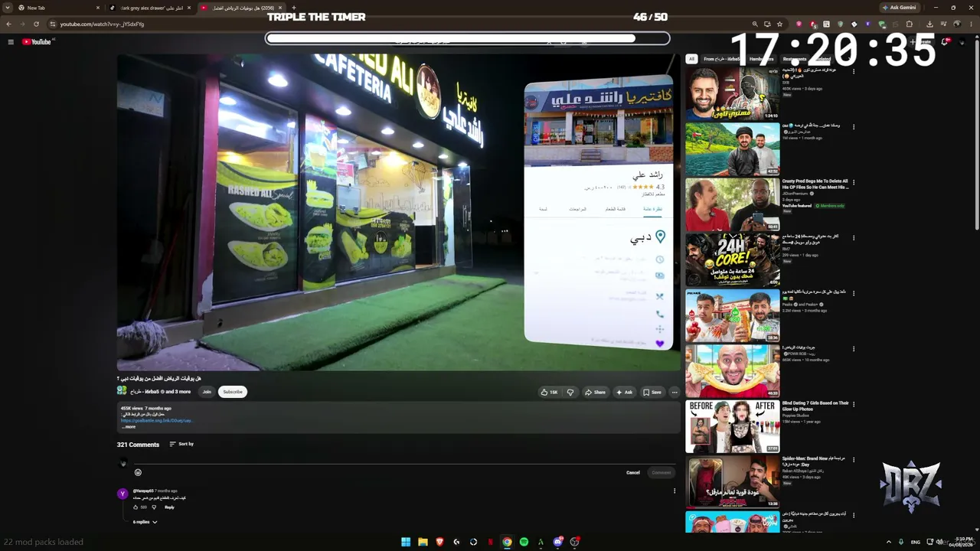Open Chrome downloads icon

coord(929,24)
